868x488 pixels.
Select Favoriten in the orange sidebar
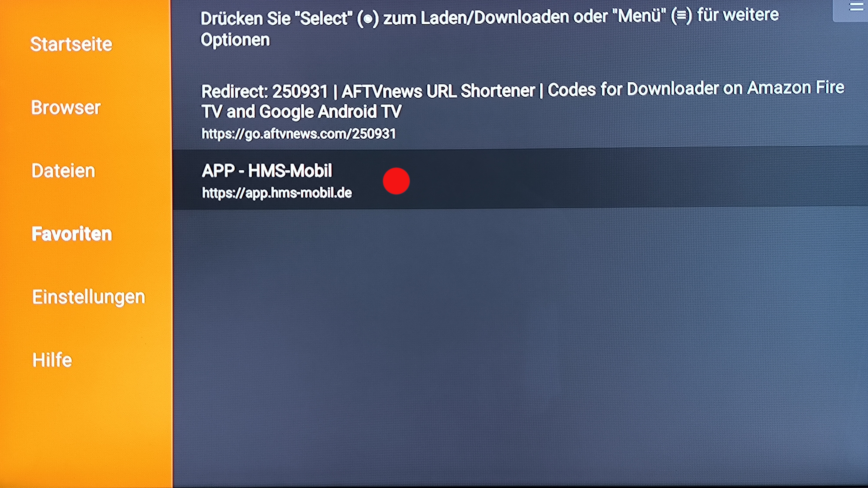72,234
